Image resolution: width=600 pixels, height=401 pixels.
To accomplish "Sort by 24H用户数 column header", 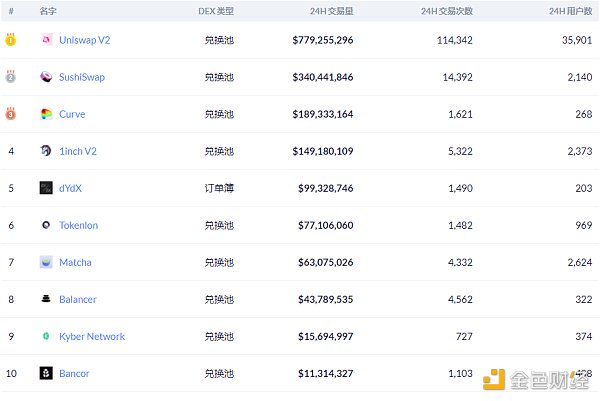I will click(570, 10).
